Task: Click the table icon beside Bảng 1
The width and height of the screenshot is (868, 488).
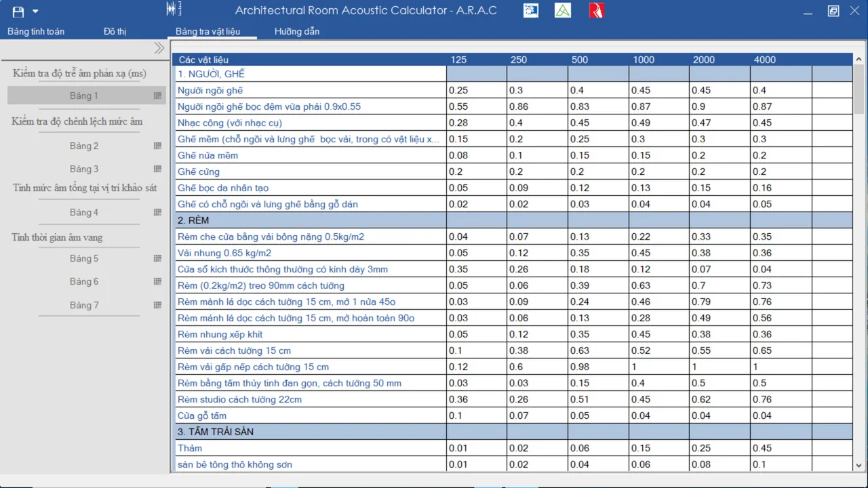Action: click(157, 96)
